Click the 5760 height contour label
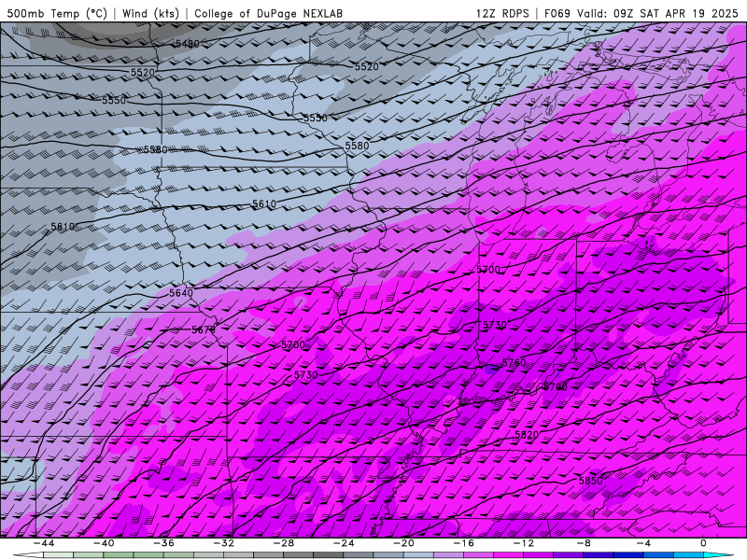The height and width of the screenshot is (560, 747). coord(514,363)
